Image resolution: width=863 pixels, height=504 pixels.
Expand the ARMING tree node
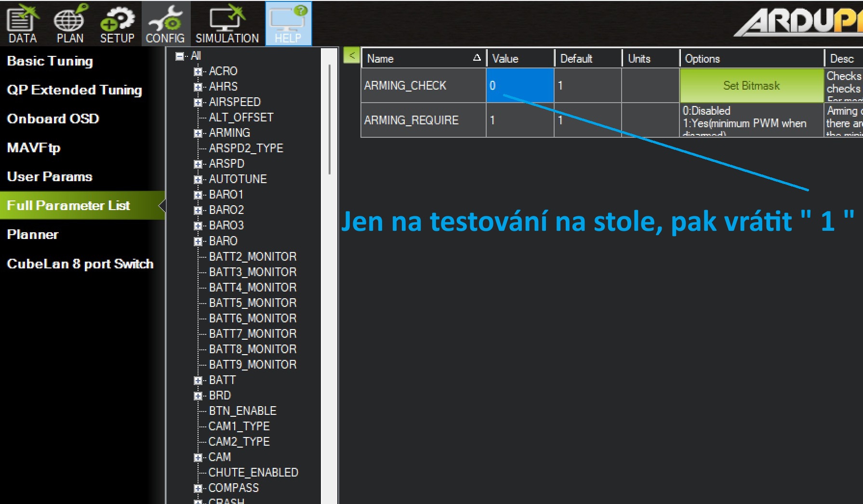point(198,133)
